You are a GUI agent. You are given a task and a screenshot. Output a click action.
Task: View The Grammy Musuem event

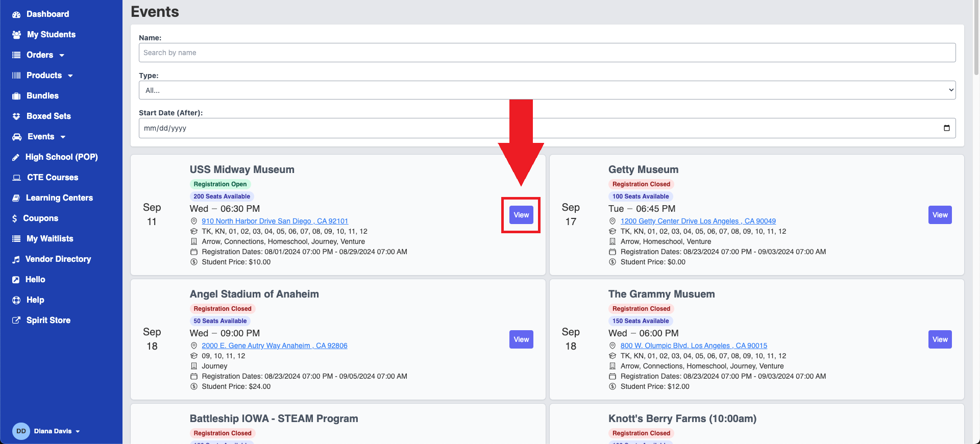pos(940,339)
